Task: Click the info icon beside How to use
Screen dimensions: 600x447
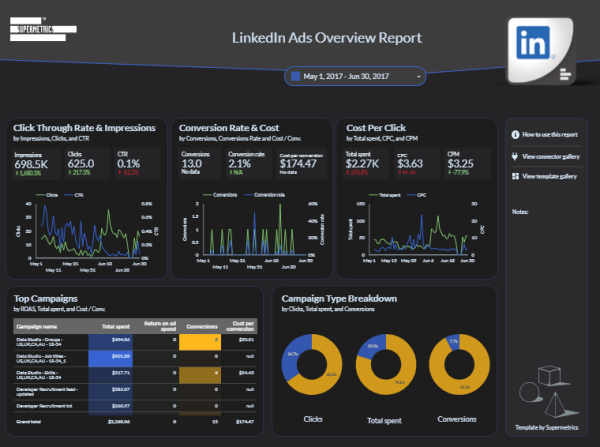Action: tap(515, 135)
